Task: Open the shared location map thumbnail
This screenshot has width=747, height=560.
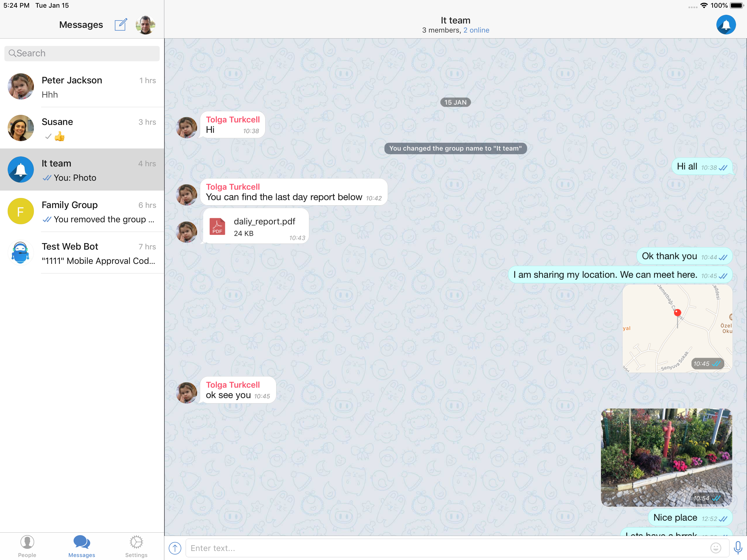Action: 677,328
